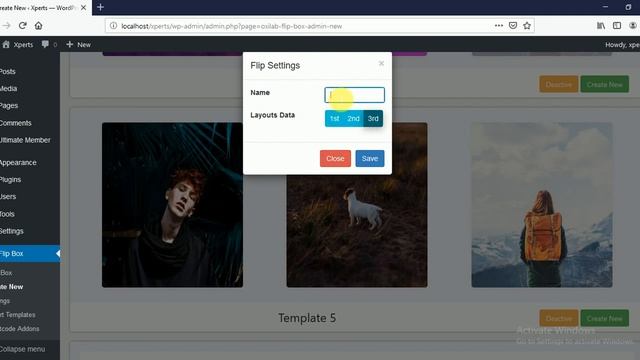Select the 2nd layout option
This screenshot has height=360, width=640.
tap(353, 118)
